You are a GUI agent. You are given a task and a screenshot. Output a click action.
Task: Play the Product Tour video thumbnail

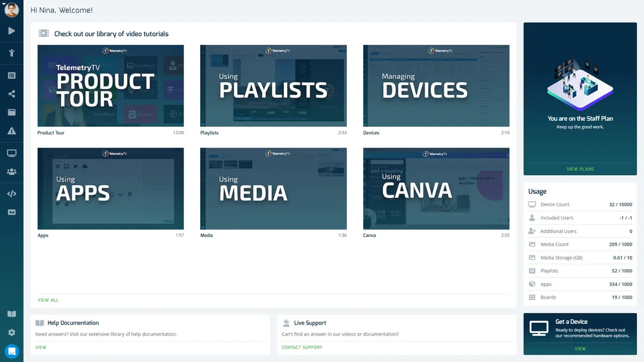point(111,86)
